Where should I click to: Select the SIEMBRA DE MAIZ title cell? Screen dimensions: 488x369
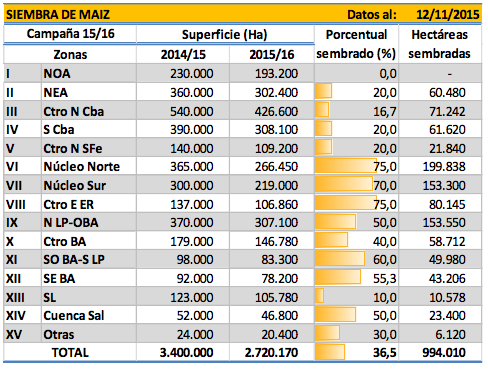coord(58,14)
